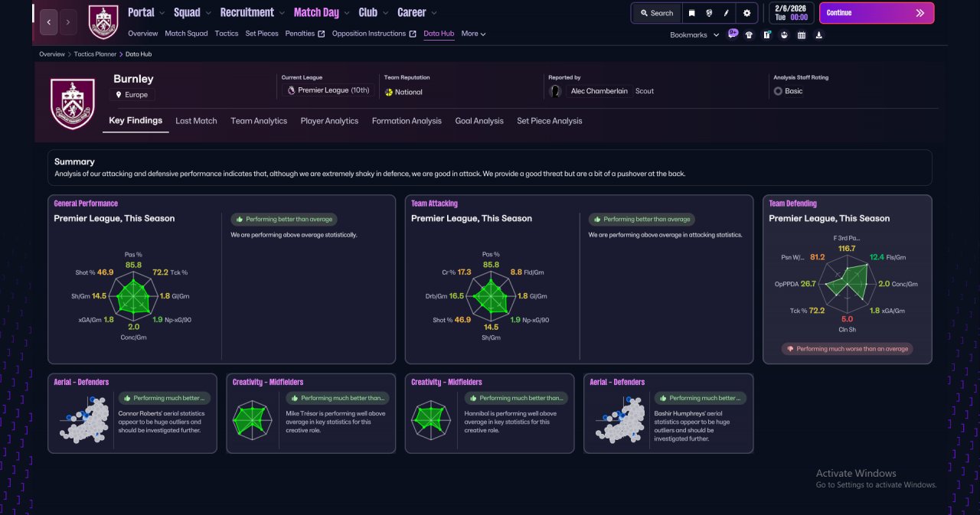This screenshot has width=980, height=515.
Task: Switch to the Player Analytics tab
Action: 329,121
